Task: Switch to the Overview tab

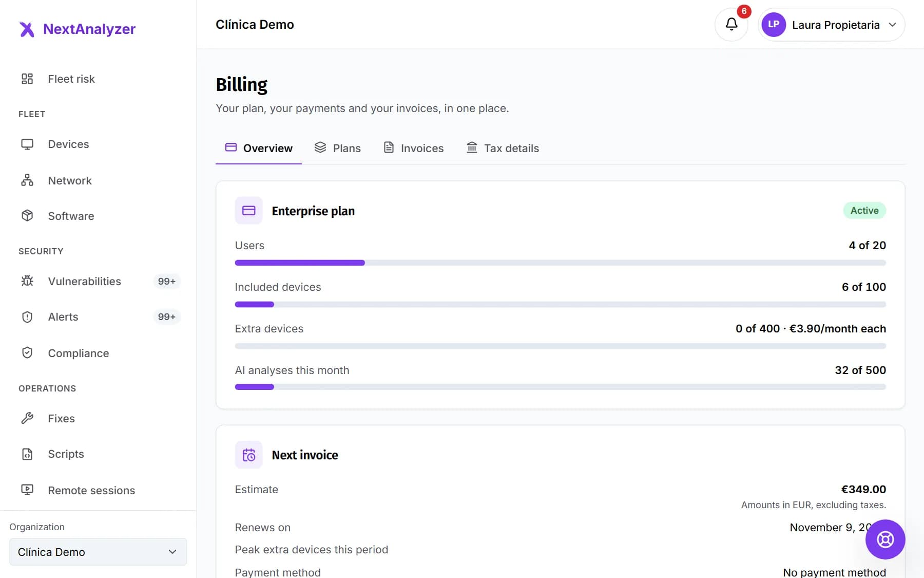Action: click(x=259, y=148)
